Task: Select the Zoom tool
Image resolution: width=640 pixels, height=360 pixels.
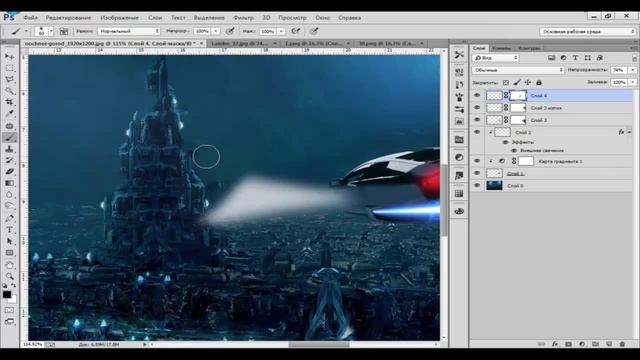Action: (9, 277)
